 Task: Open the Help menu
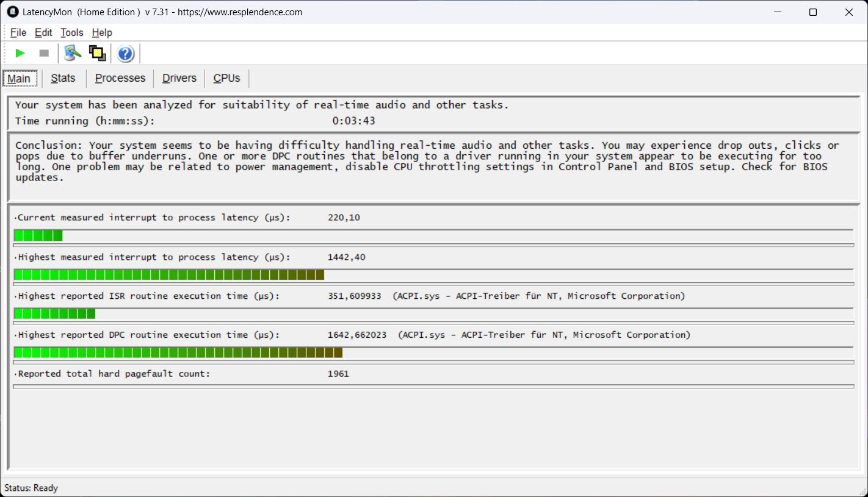click(x=102, y=32)
